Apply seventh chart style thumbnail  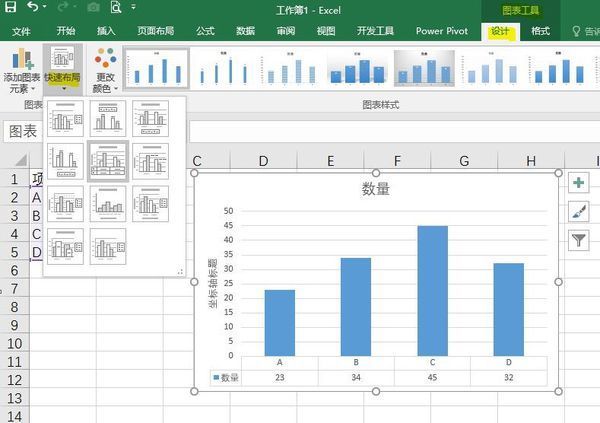pyautogui.click(x=559, y=68)
